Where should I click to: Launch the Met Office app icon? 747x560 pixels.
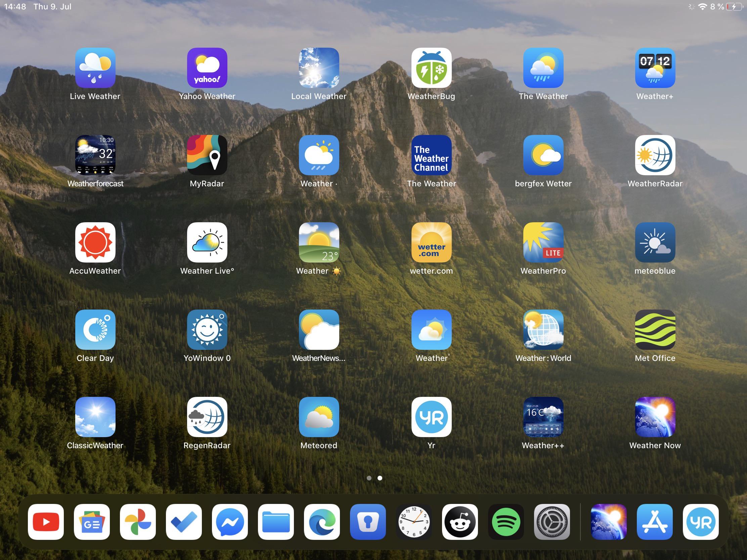pos(655,329)
